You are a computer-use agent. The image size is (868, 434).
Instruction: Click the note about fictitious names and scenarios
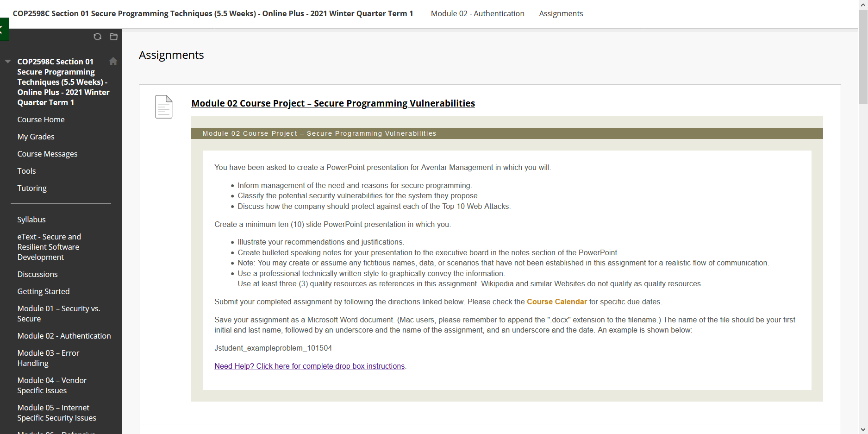click(503, 263)
